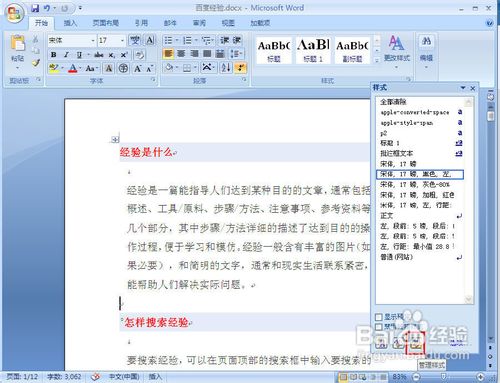Expand the borders dropdown arrow
Screen dimensions: 500x383
195,68
